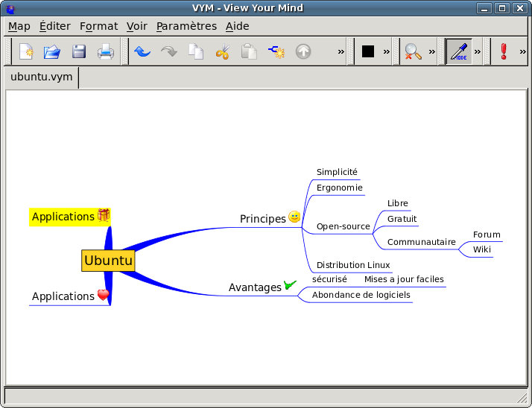Switch to the ubuntu.vym tab
The width and height of the screenshot is (532, 408).
click(x=42, y=77)
